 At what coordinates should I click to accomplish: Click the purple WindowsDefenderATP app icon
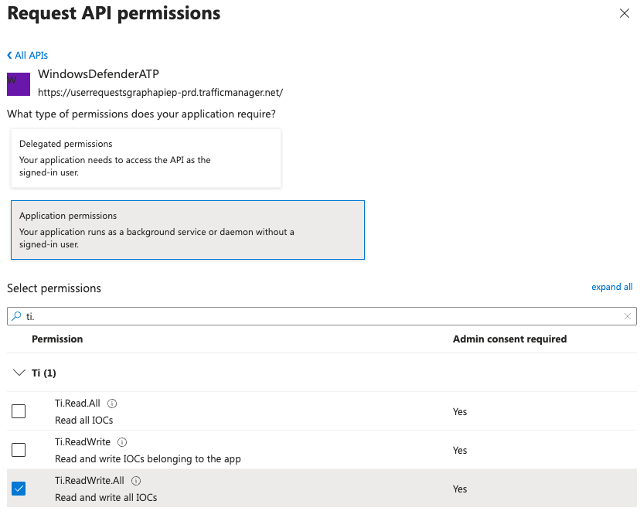coord(18,85)
